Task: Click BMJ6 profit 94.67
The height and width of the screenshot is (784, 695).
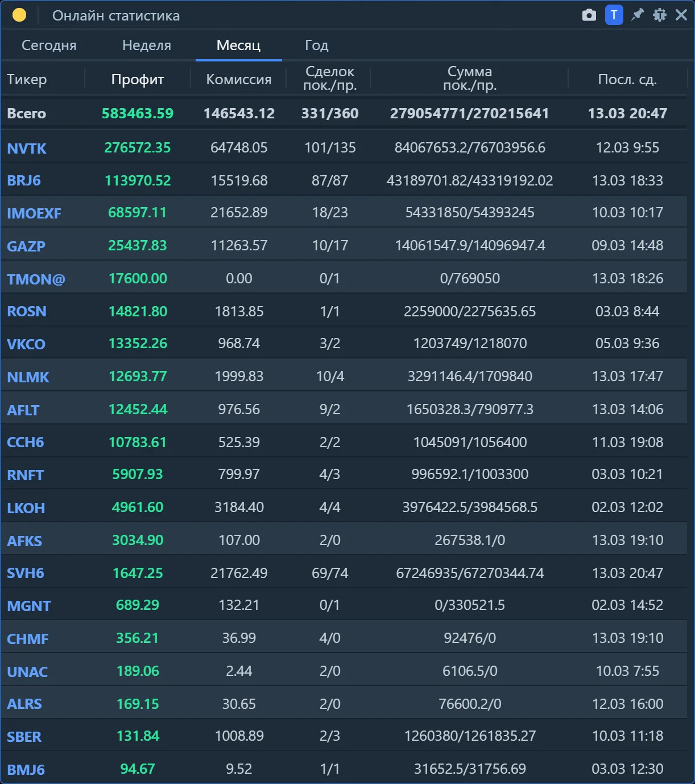Action: [x=138, y=769]
